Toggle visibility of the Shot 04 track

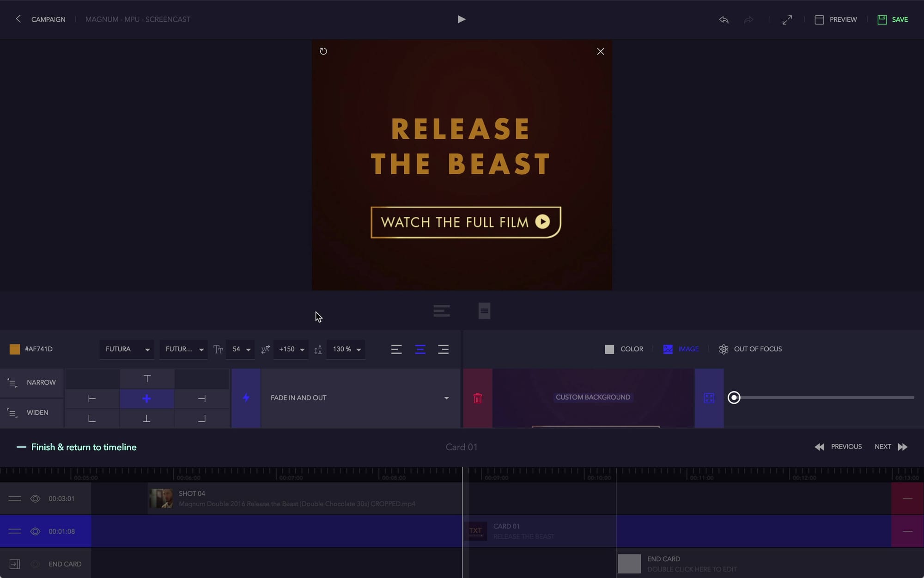click(35, 498)
